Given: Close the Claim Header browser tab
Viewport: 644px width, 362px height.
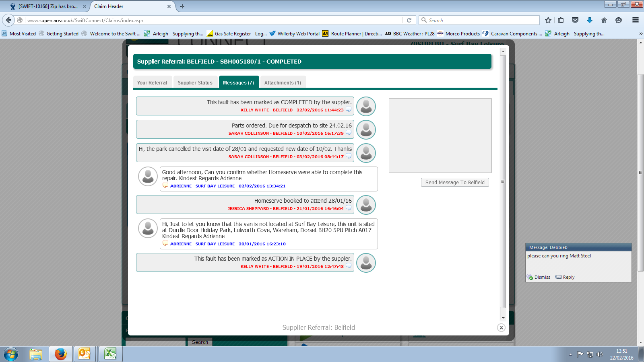Looking at the screenshot, I should tap(169, 6).
